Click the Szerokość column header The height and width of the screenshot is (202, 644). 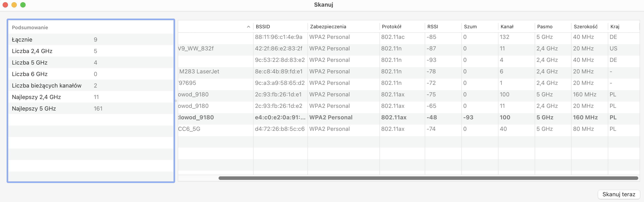pos(590,27)
